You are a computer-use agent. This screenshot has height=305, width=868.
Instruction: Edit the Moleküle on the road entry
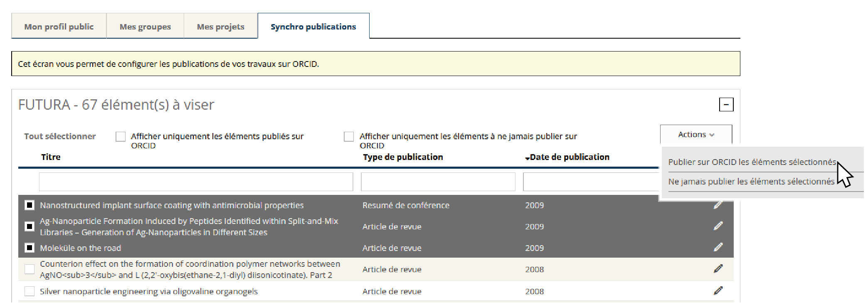click(718, 247)
